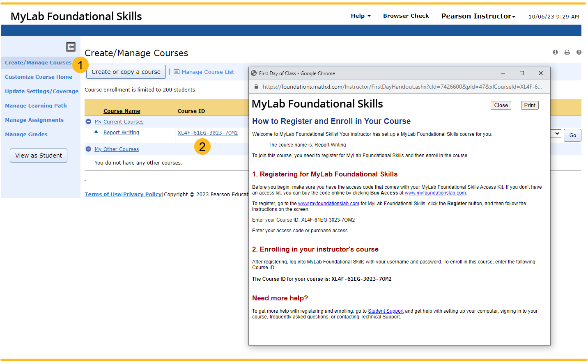Click Create or copy a course

126,72
